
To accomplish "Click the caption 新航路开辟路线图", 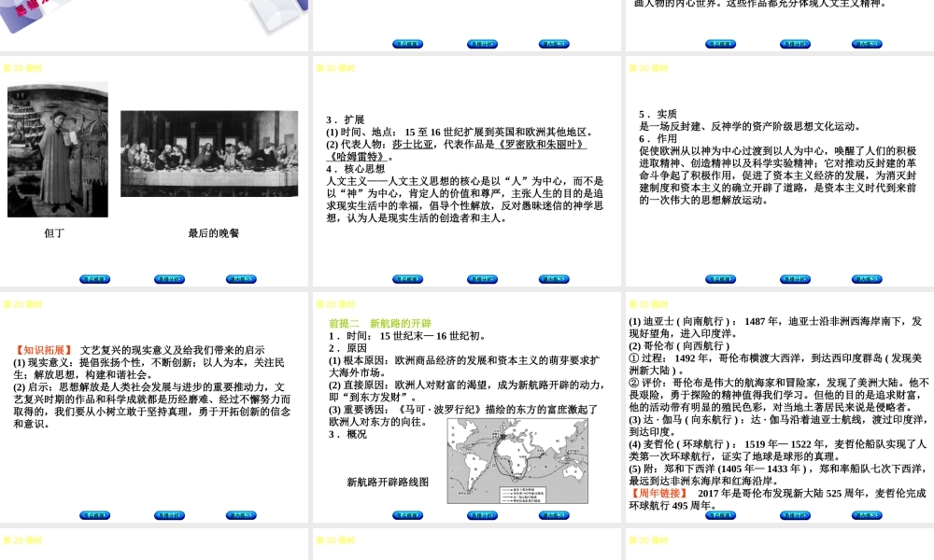I will tap(388, 482).
